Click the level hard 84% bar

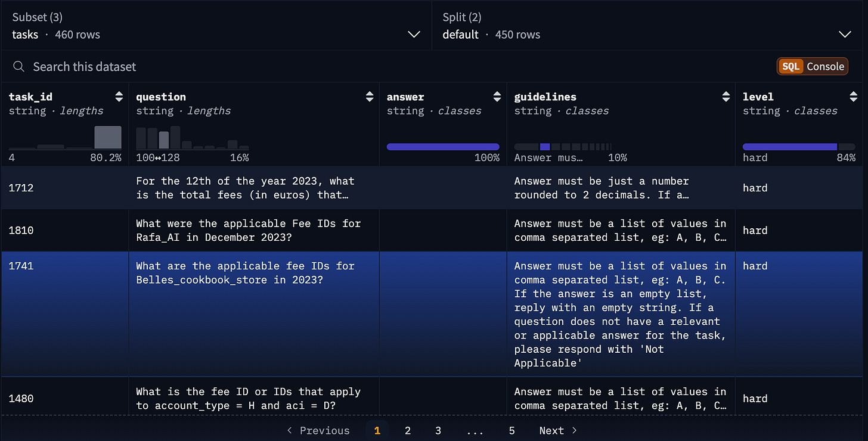tap(790, 147)
